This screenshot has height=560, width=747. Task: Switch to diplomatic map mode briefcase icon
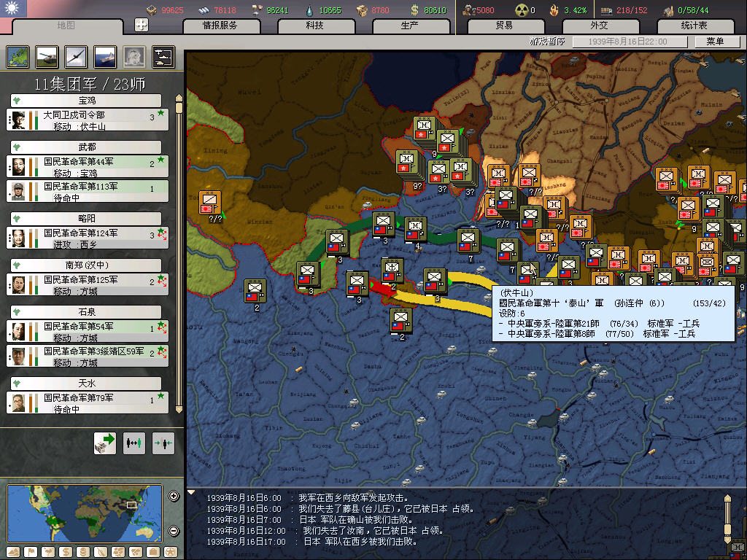tap(153, 553)
